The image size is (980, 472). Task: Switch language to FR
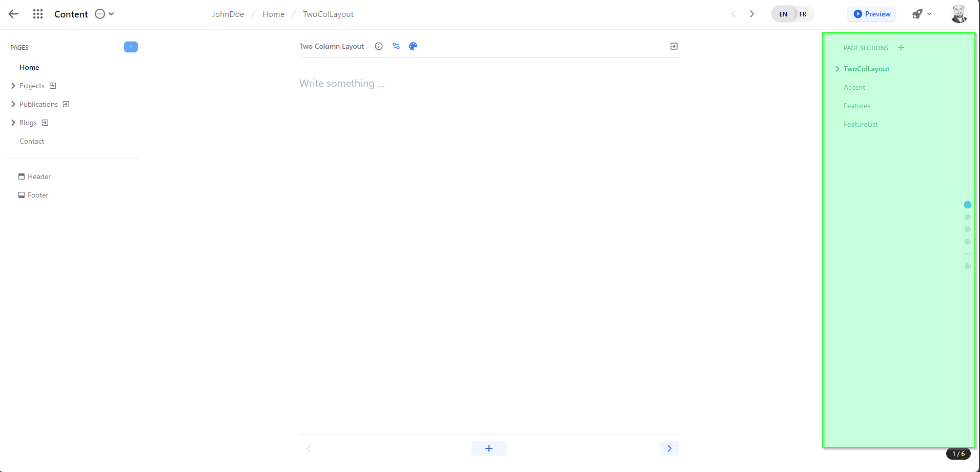click(x=803, y=14)
